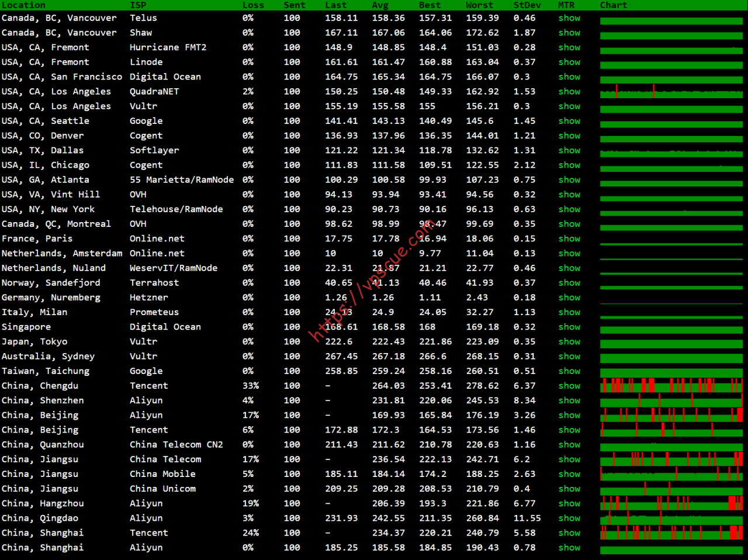The height and width of the screenshot is (560, 748).
Task: Click the Hangzhou Aliyun latency chart
Action: click(671, 503)
